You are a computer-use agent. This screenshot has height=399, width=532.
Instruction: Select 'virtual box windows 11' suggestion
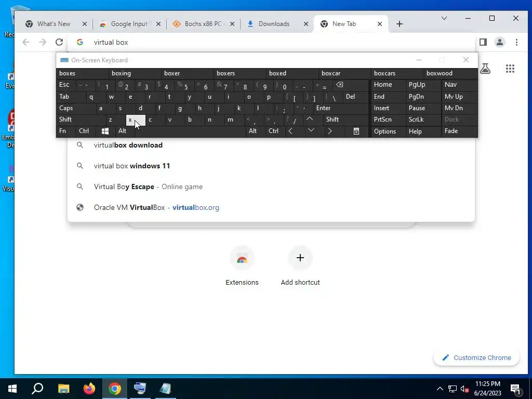[271, 166]
